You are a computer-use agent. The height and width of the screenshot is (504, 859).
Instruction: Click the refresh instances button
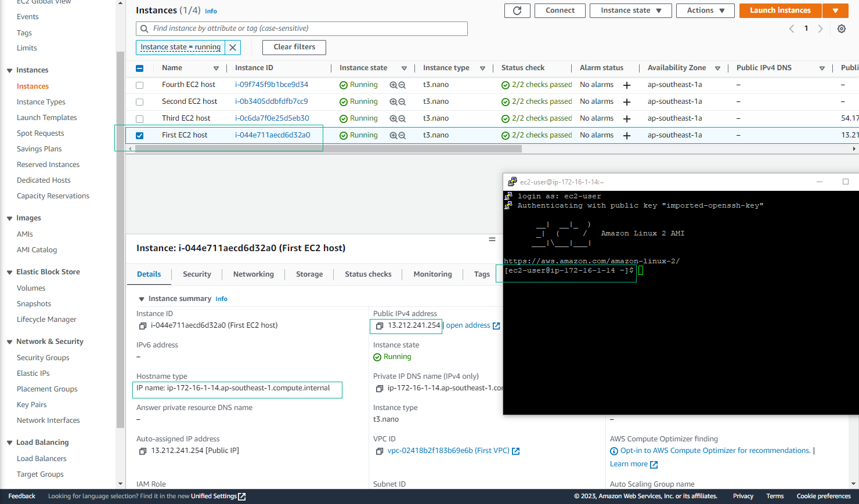517,10
